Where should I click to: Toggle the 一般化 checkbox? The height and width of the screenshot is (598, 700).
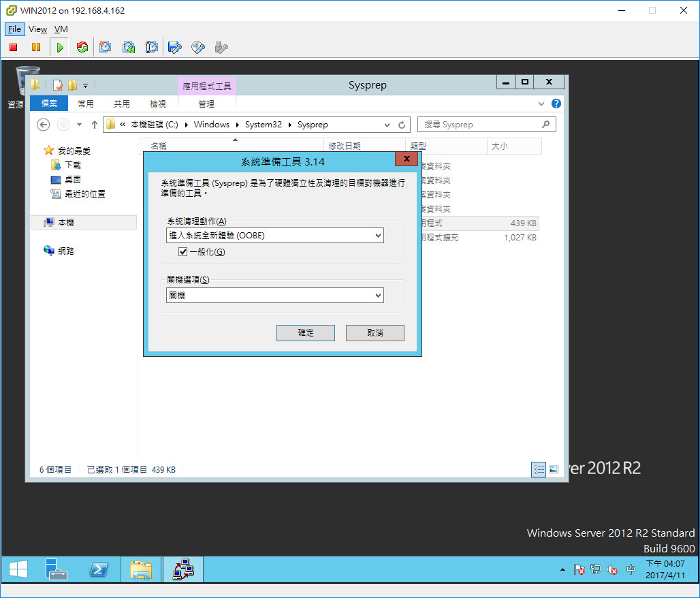click(x=182, y=252)
